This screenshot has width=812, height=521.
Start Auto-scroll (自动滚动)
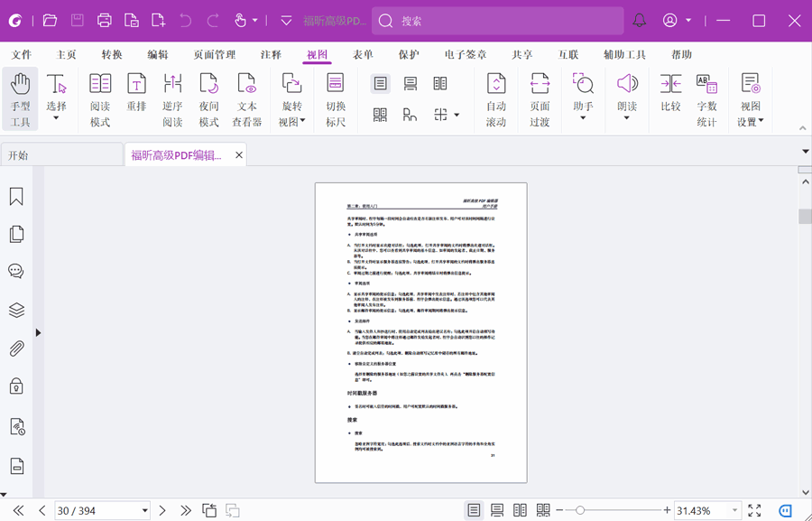[495, 99]
